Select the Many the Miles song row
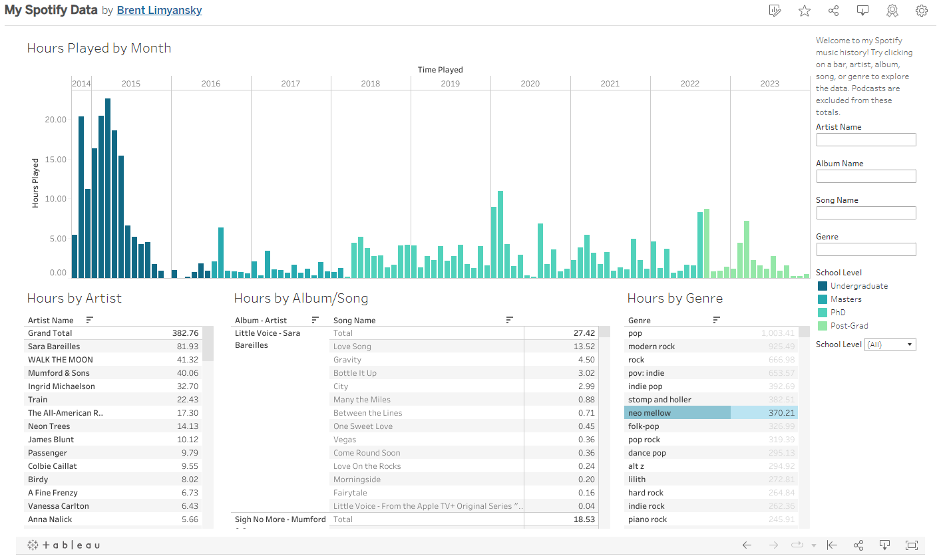 (x=465, y=400)
